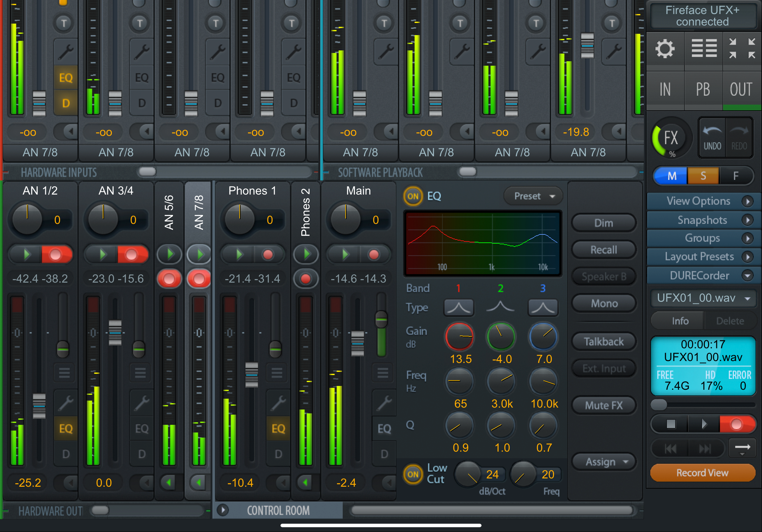Image resolution: width=762 pixels, height=532 pixels.
Task: Click the two-column mixer layout icon
Action: pyautogui.click(x=704, y=48)
